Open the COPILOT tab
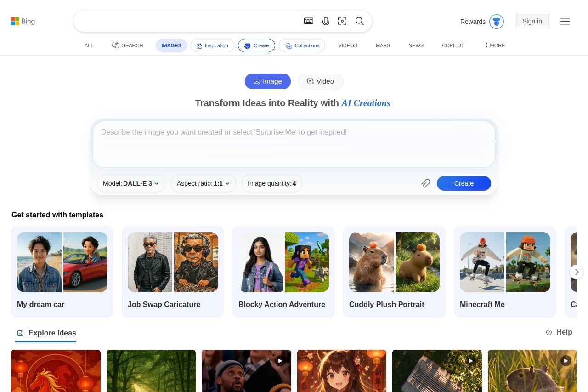The width and height of the screenshot is (588, 392). (453, 45)
